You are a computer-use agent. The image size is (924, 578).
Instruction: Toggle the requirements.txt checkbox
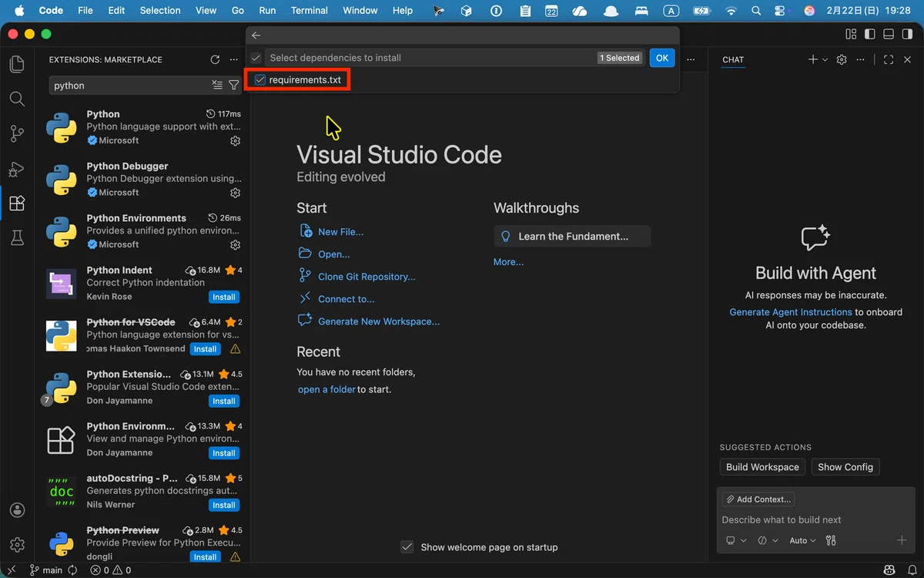click(260, 79)
